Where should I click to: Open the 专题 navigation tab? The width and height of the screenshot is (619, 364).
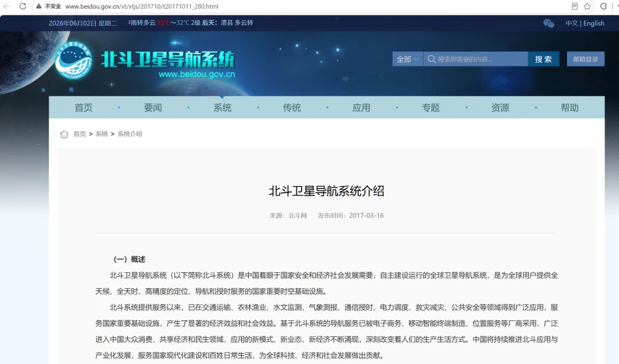[430, 107]
